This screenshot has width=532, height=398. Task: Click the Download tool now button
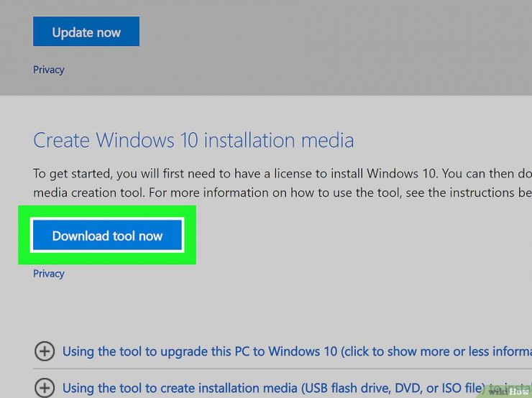pyautogui.click(x=107, y=235)
